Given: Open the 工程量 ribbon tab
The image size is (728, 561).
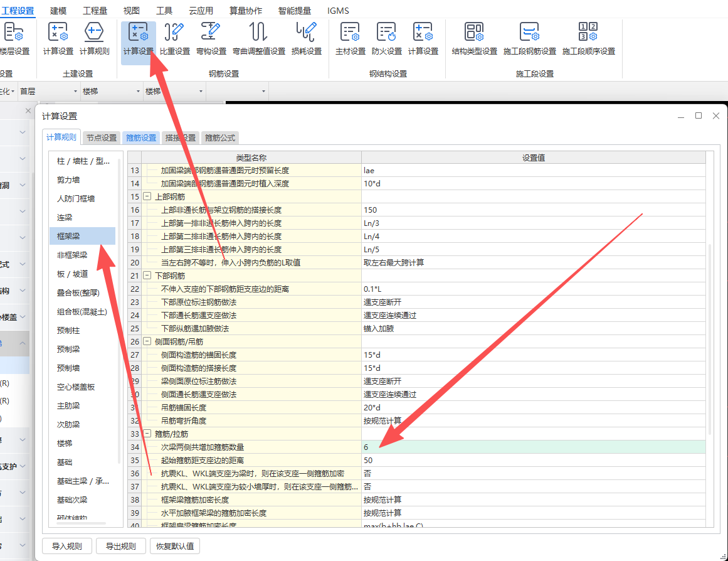Looking at the screenshot, I should click(95, 10).
